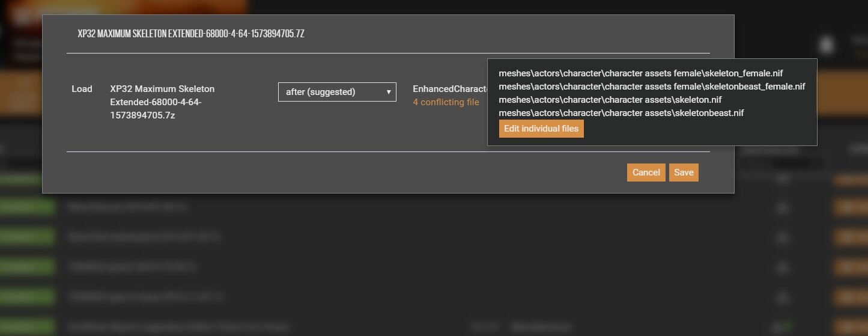Viewport: 868px width, 336px height.
Task: Select the skeleton_female.nif conflicting file path
Action: pyautogui.click(x=641, y=73)
